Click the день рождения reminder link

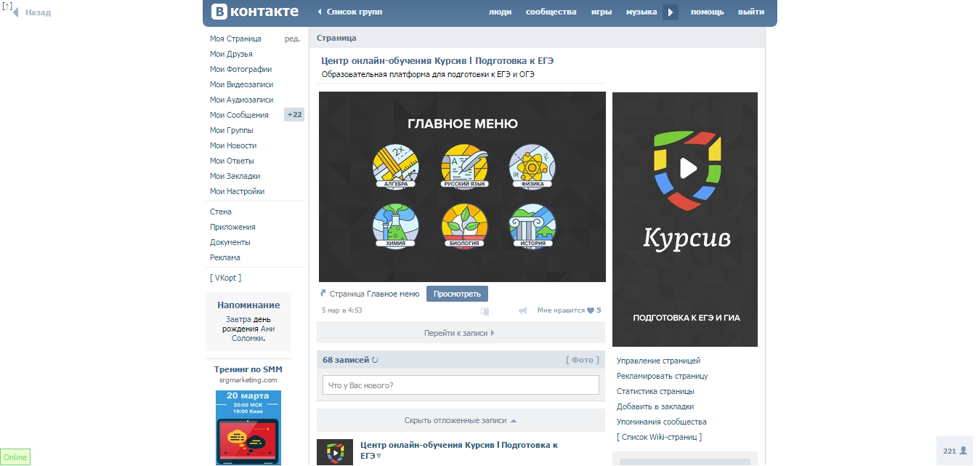click(x=248, y=324)
